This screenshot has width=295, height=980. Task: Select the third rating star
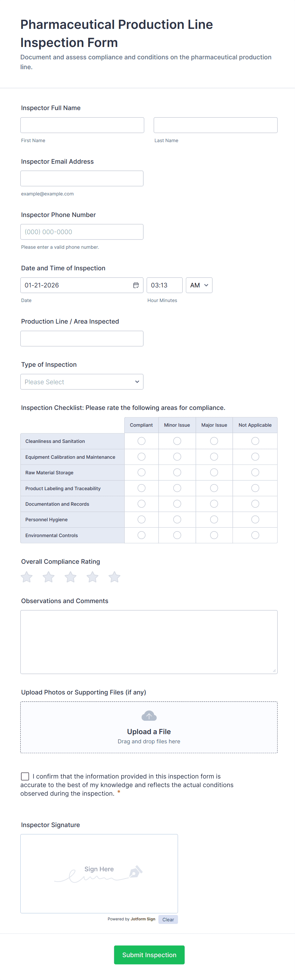tap(71, 577)
